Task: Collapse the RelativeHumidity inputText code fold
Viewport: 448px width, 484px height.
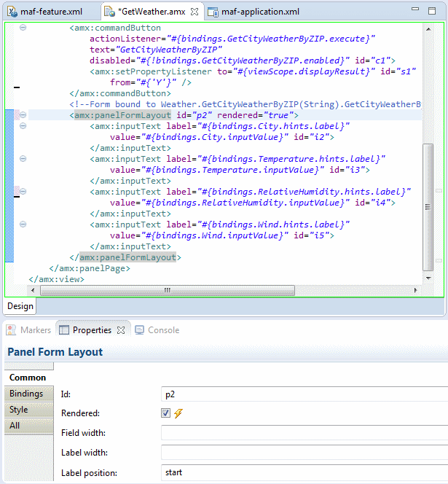Action: click(x=23, y=192)
